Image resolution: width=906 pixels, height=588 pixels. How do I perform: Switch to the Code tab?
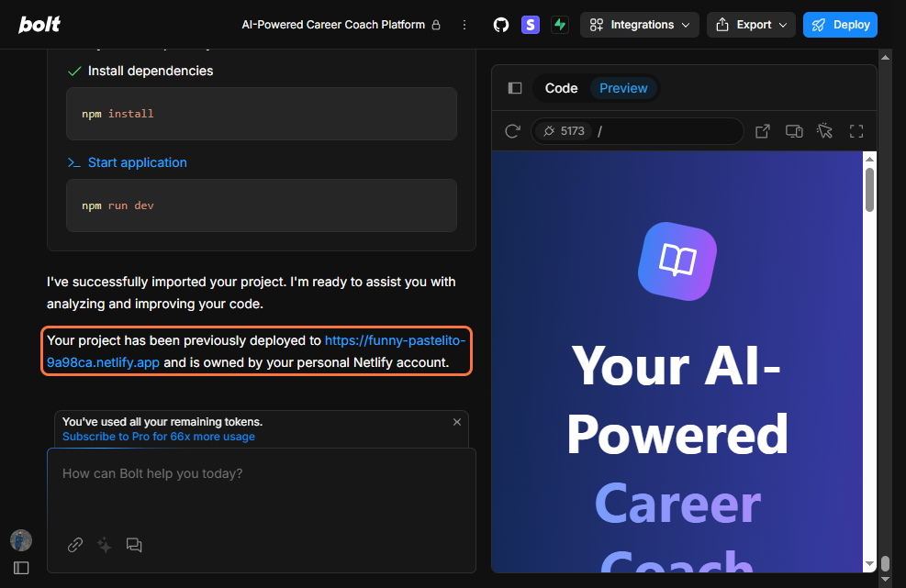[x=561, y=88]
